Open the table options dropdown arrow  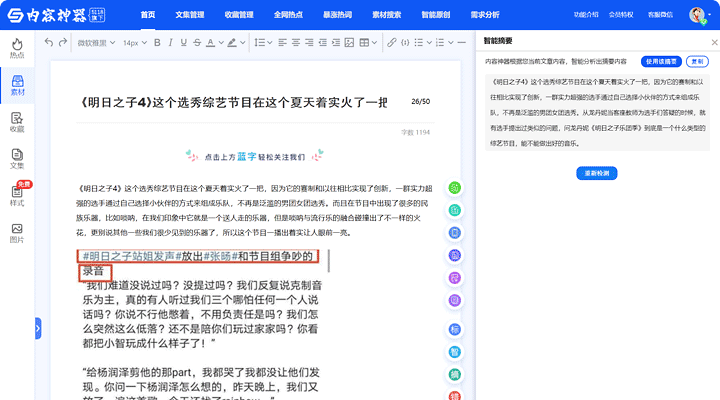tap(374, 43)
